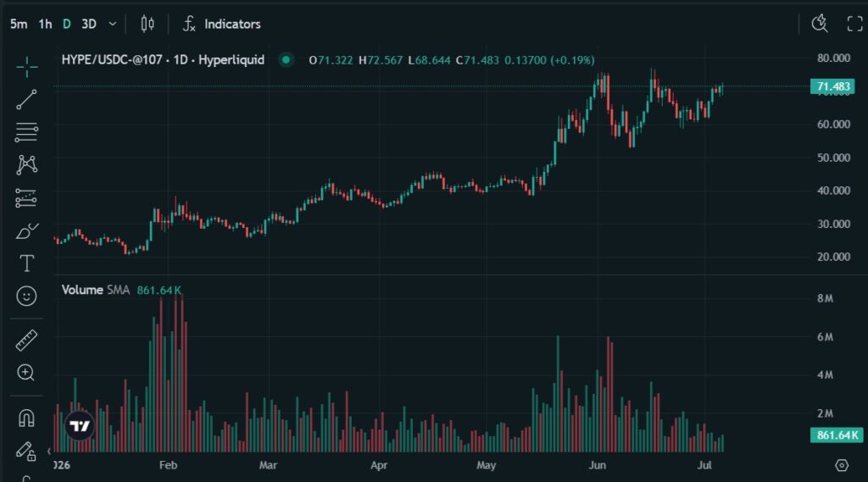Select the Text annotation tool

point(26,263)
